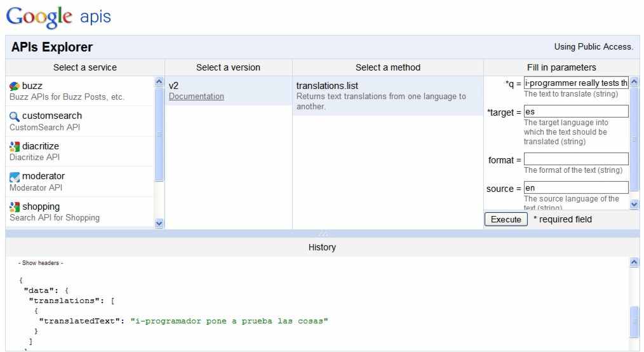Click the Moderator API description
Image resolution: width=644 pixels, height=352 pixels.
coord(36,187)
